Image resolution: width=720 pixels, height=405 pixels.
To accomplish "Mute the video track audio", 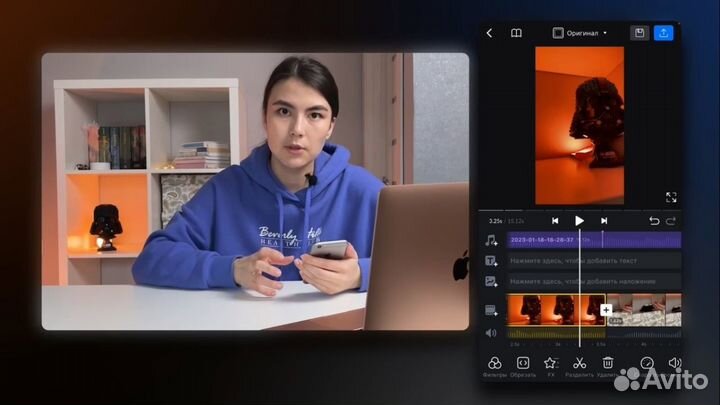I will pyautogui.click(x=491, y=333).
